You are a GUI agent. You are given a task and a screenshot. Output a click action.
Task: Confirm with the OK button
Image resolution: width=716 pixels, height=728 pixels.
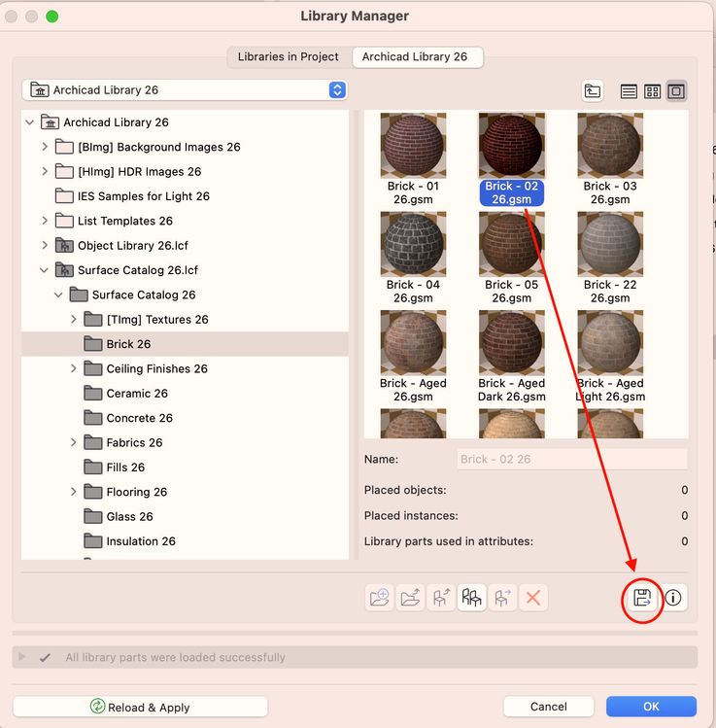point(651,707)
